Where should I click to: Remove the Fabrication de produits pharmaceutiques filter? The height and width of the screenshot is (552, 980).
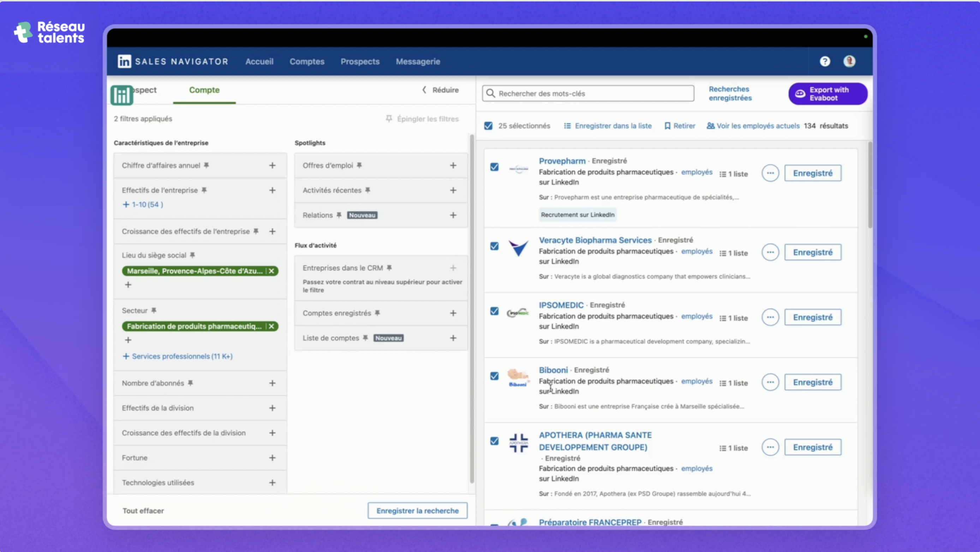click(271, 326)
